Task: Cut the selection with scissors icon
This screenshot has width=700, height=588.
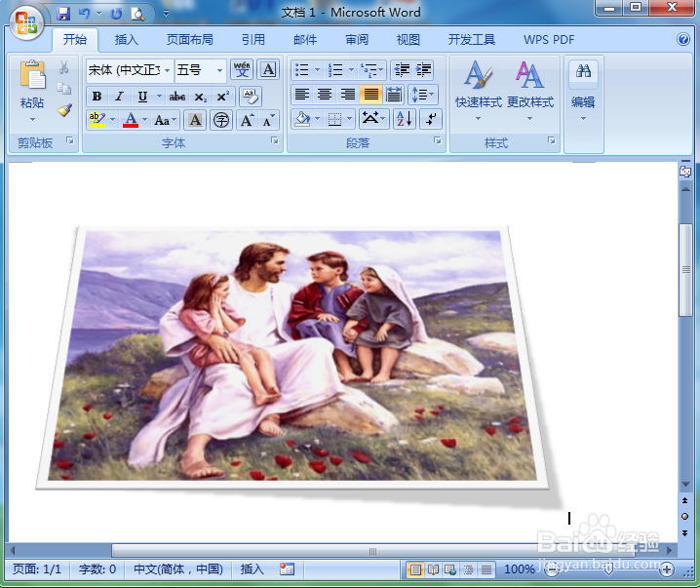Action: [63, 68]
